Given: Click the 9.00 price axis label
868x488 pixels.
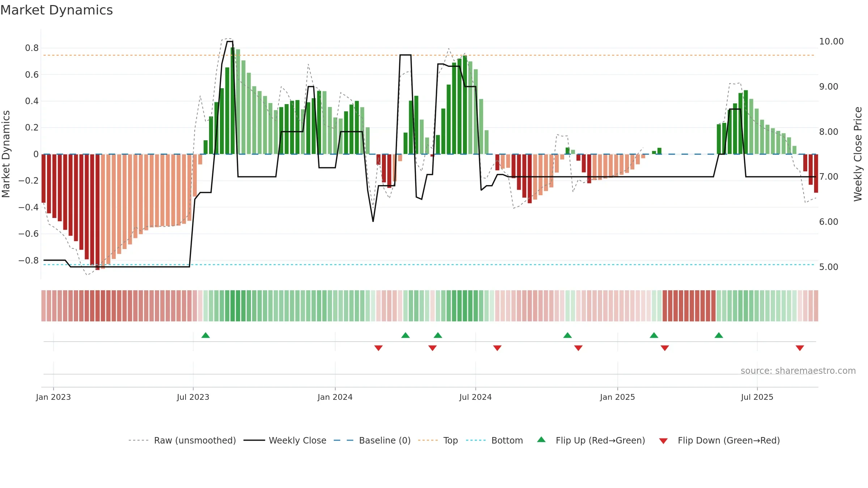Looking at the screenshot, I should (829, 87).
